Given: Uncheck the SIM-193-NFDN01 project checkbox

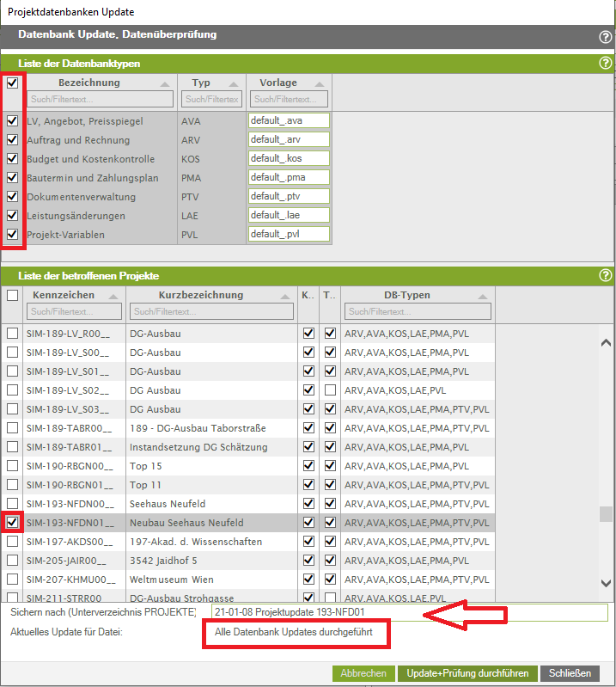Looking at the screenshot, I should tap(12, 523).
